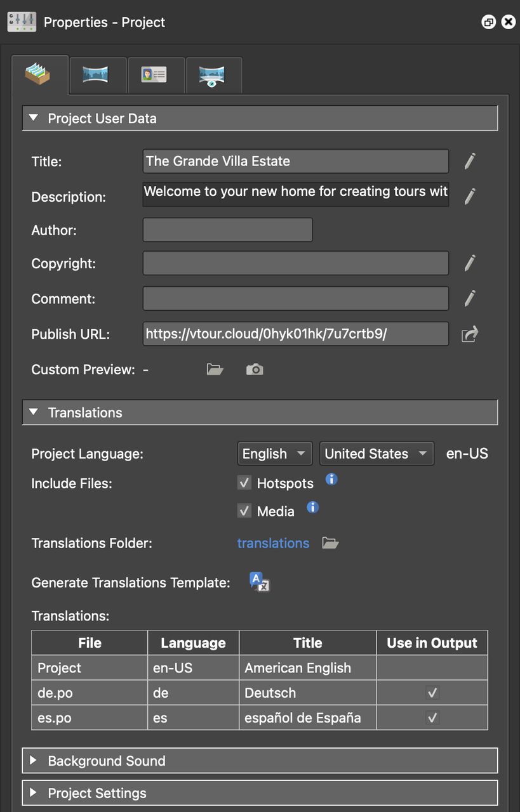
Task: Click into the Title input field
Action: [x=296, y=161]
